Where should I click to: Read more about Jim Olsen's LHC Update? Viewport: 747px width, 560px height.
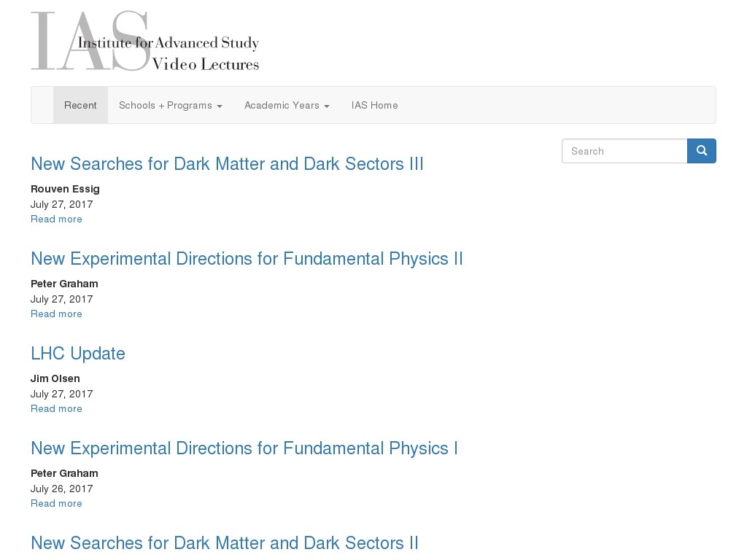pyautogui.click(x=56, y=408)
